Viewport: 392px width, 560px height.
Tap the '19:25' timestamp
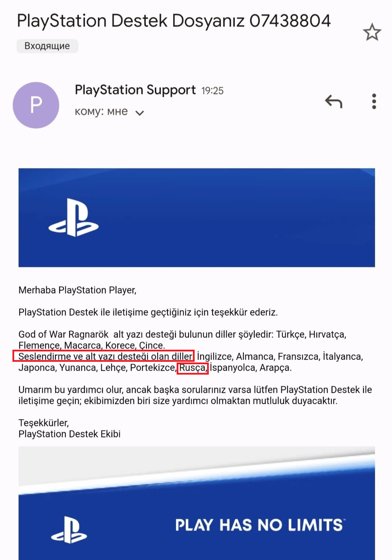coord(212,91)
